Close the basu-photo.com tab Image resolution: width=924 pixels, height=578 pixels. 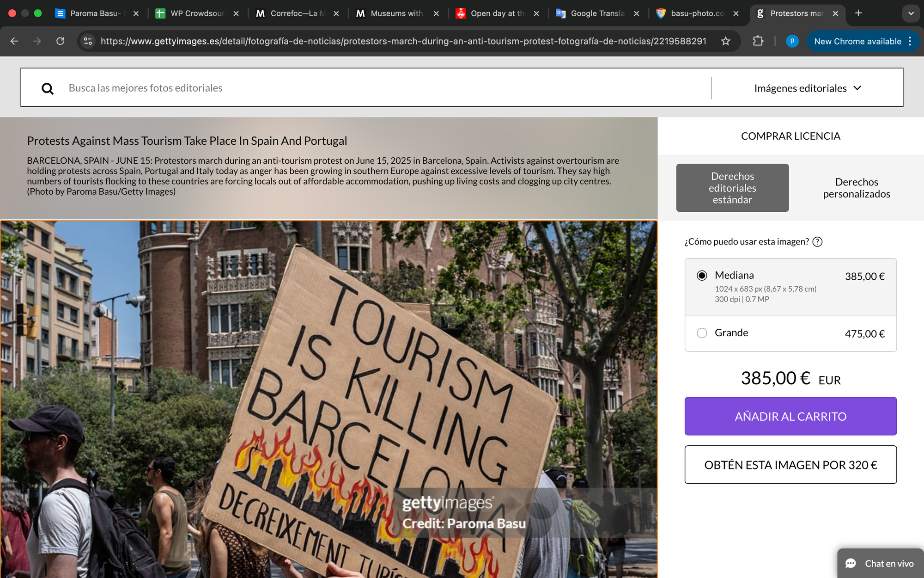[x=736, y=13]
